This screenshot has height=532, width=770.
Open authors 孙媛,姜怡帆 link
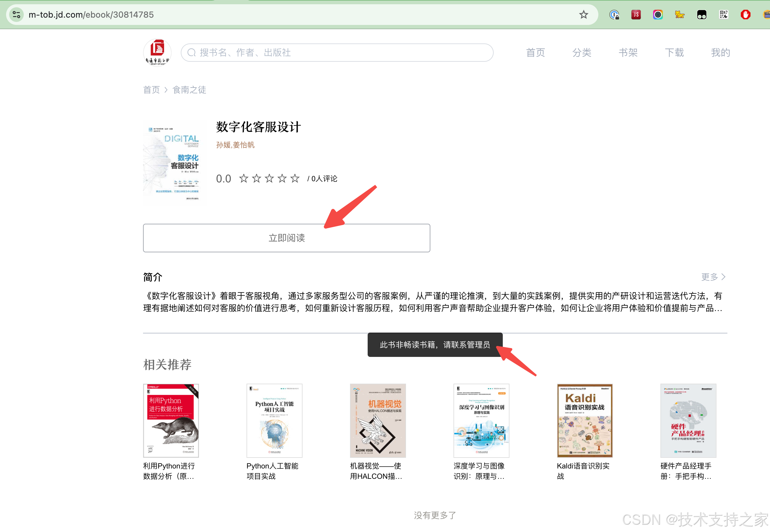coord(235,145)
